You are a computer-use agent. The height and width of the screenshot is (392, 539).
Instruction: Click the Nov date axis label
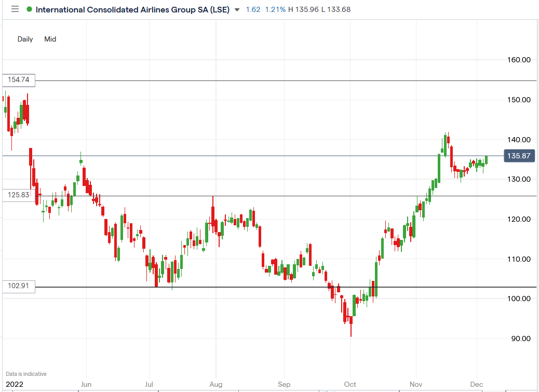tap(416, 384)
